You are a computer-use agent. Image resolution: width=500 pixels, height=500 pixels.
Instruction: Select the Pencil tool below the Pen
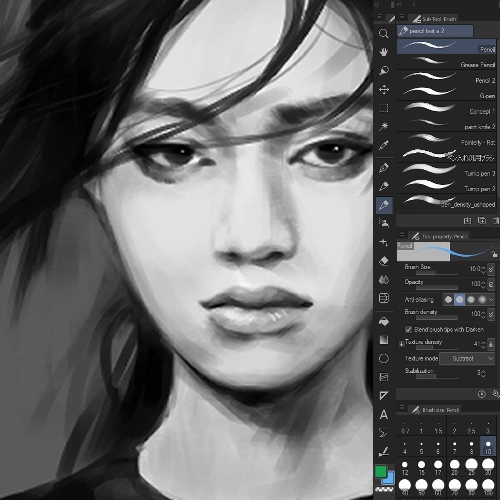pyautogui.click(x=384, y=186)
